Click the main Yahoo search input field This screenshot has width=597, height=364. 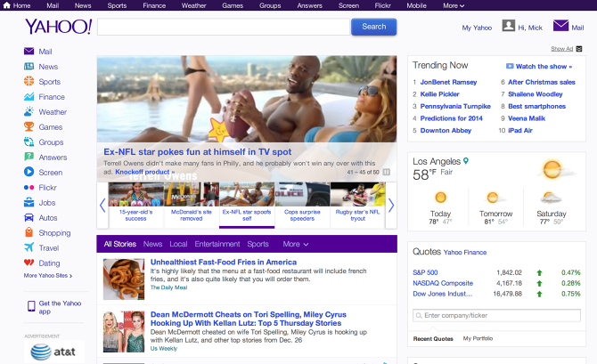coord(224,27)
